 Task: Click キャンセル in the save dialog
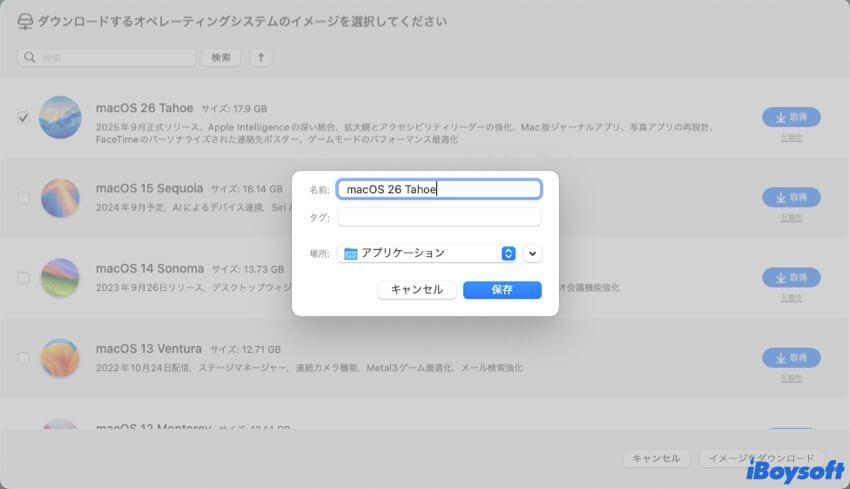coord(417,289)
